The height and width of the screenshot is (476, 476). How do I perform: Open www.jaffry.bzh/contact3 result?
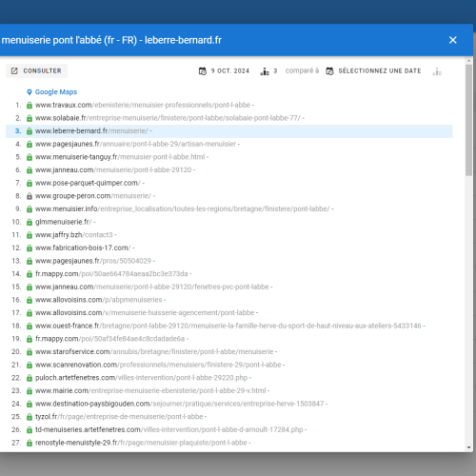point(74,235)
